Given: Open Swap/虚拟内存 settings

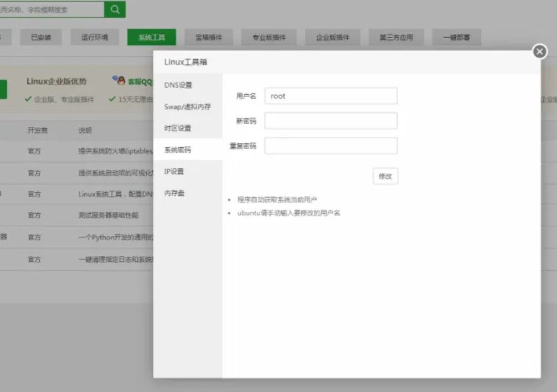Looking at the screenshot, I should 187,106.
